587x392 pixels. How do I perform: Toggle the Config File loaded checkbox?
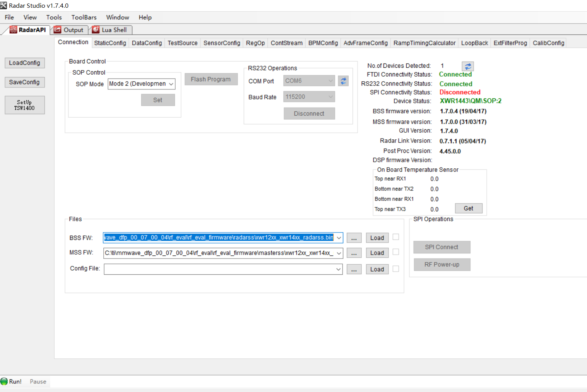click(396, 269)
